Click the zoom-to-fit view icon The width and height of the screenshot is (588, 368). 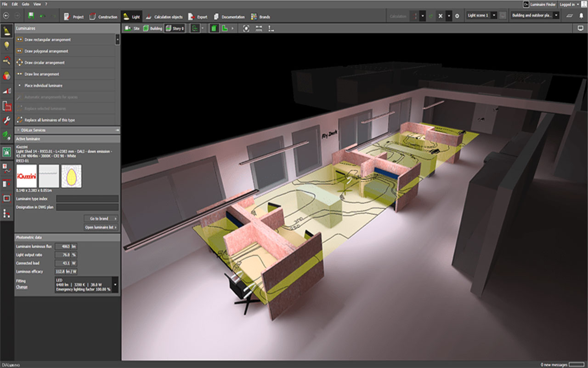pyautogui.click(x=246, y=29)
